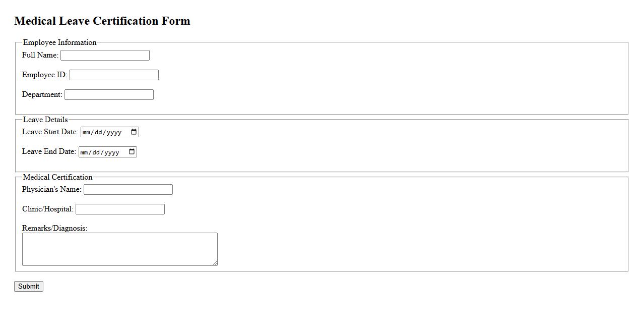This screenshot has width=644, height=328.
Task: Click the "Employee ID:" label text
Action: 45,75
